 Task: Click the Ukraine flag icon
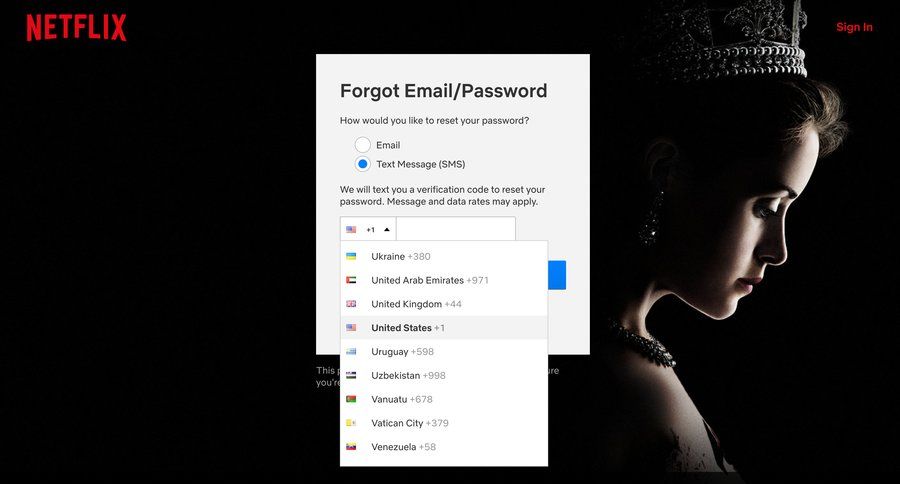pos(351,256)
